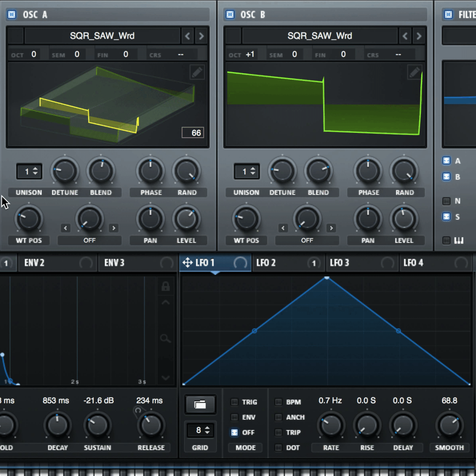
Task: Click the LFO 2 modulation count badge
Action: click(314, 263)
